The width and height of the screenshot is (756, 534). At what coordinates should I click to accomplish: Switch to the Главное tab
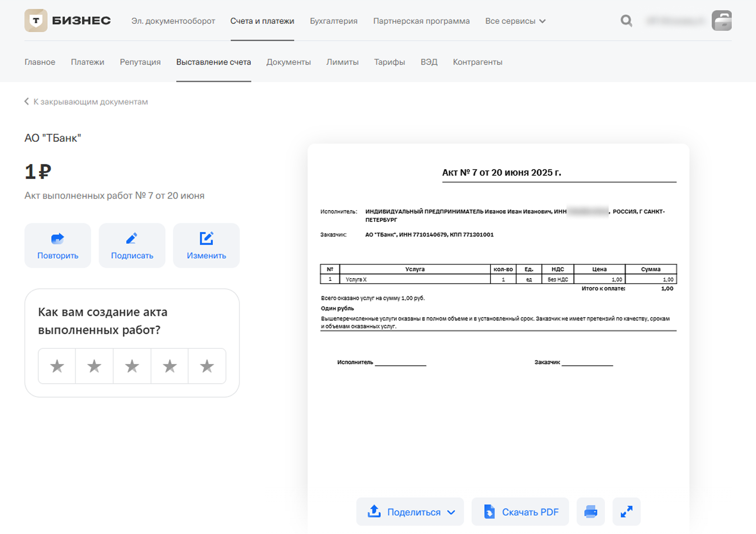click(x=40, y=62)
